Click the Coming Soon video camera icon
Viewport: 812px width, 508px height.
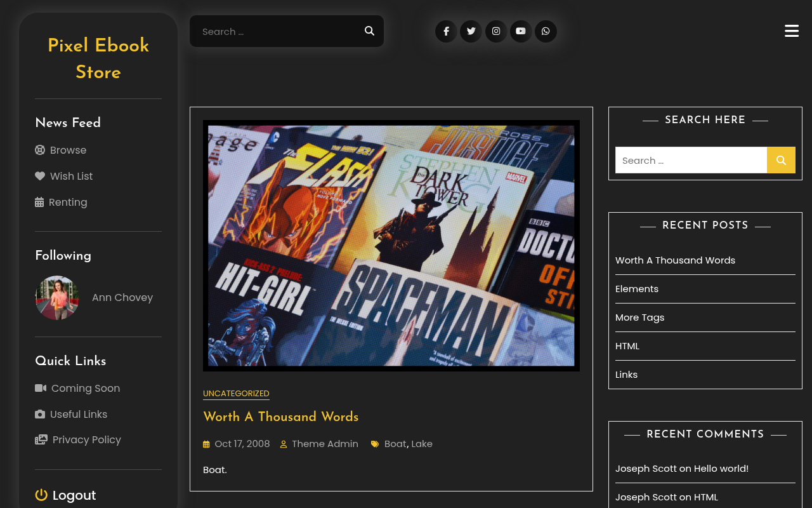[x=41, y=388]
